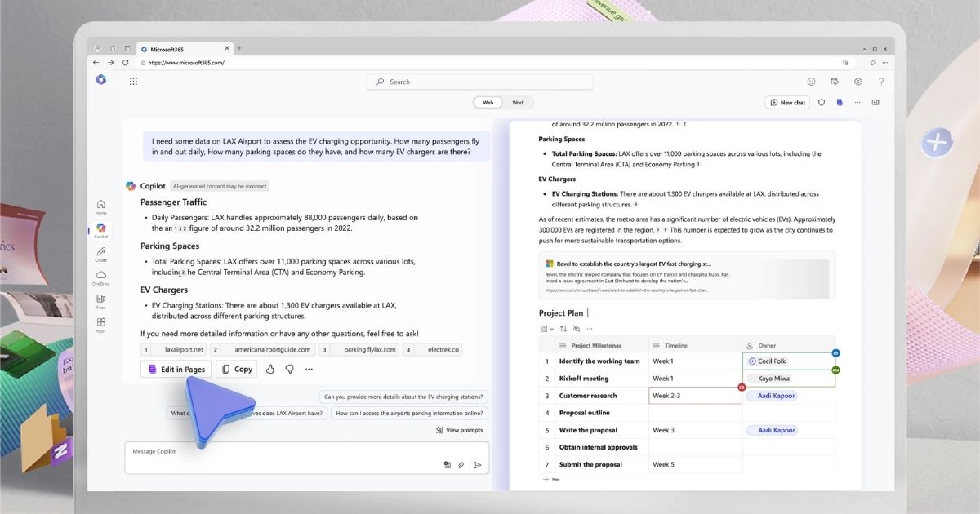
Task: Add a new row to Project Plan table
Action: [x=551, y=480]
